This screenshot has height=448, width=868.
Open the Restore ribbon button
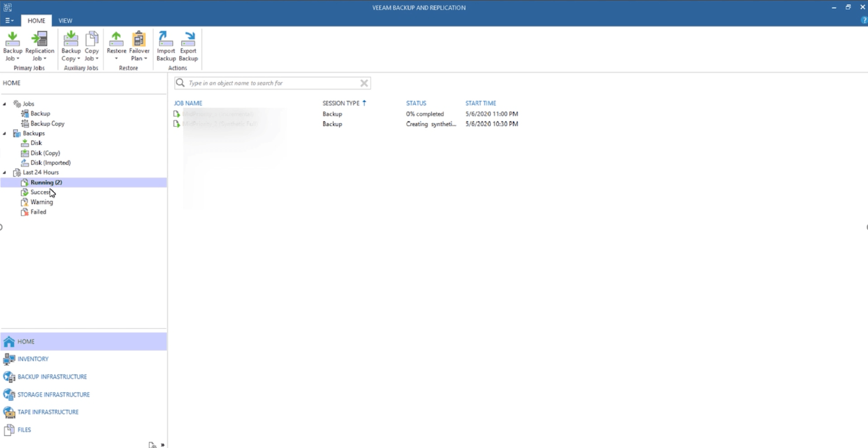tap(116, 46)
